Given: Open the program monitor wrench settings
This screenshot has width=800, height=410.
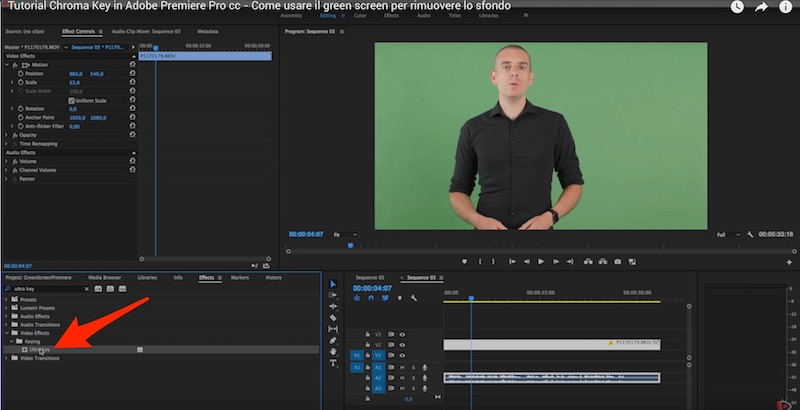Looking at the screenshot, I should coord(749,234).
